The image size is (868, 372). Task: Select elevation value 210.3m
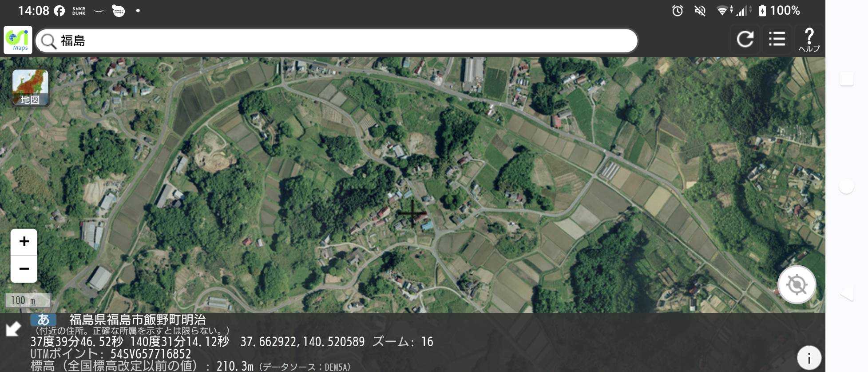[x=235, y=366]
